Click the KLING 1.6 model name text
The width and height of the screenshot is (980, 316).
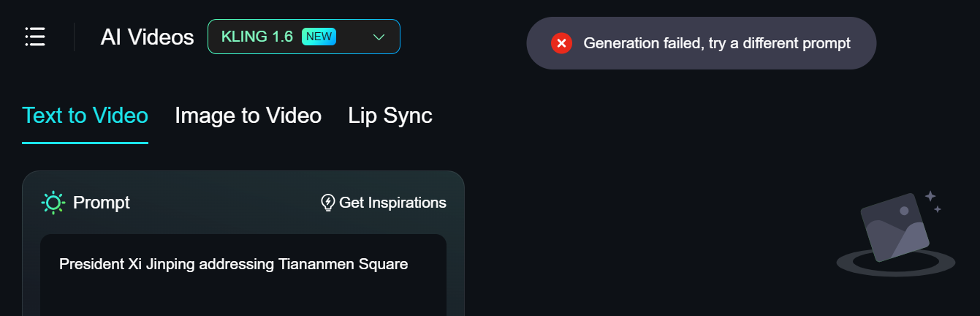pos(257,37)
